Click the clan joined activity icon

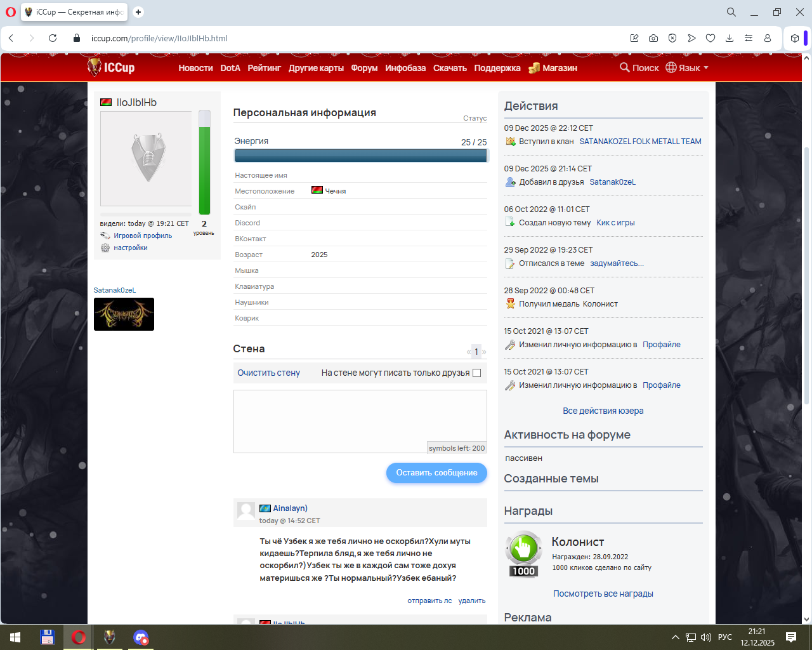[x=510, y=142]
